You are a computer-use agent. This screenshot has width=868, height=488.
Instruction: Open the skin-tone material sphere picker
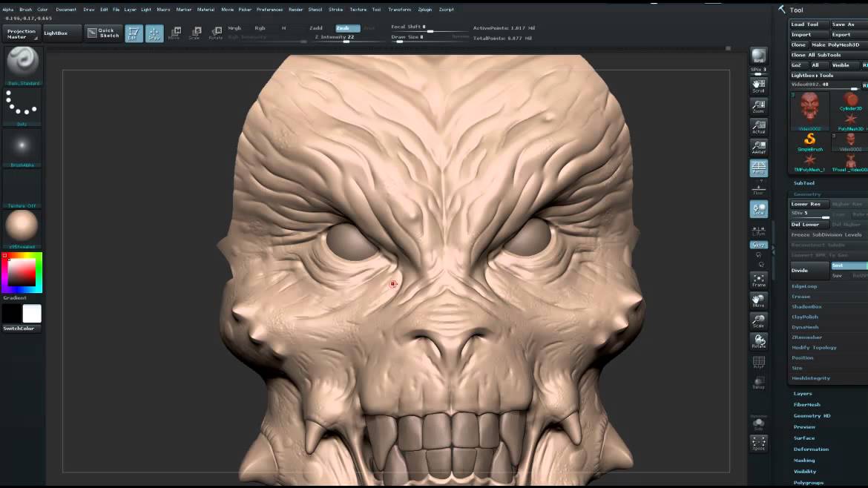(22, 229)
